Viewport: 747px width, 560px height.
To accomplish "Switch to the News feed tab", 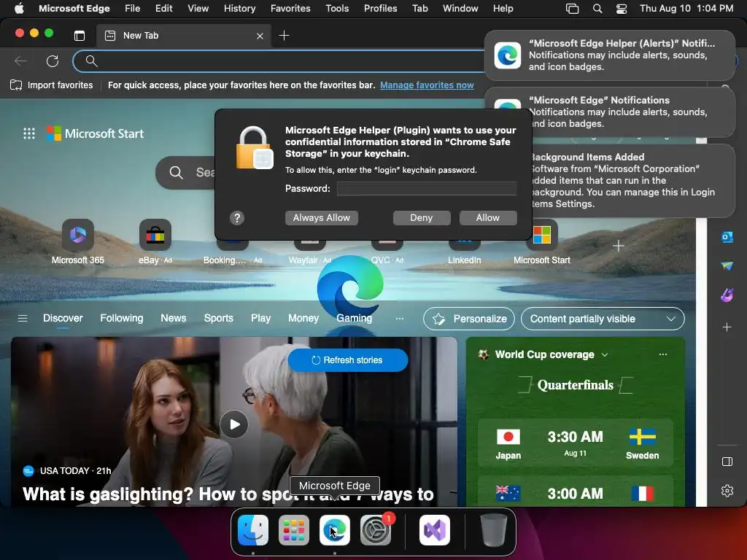I will (174, 318).
